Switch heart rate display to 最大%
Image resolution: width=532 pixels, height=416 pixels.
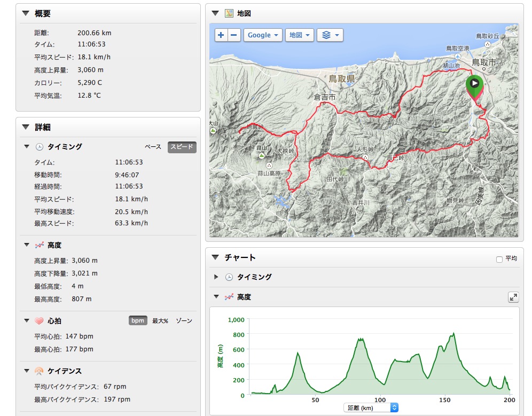(160, 321)
